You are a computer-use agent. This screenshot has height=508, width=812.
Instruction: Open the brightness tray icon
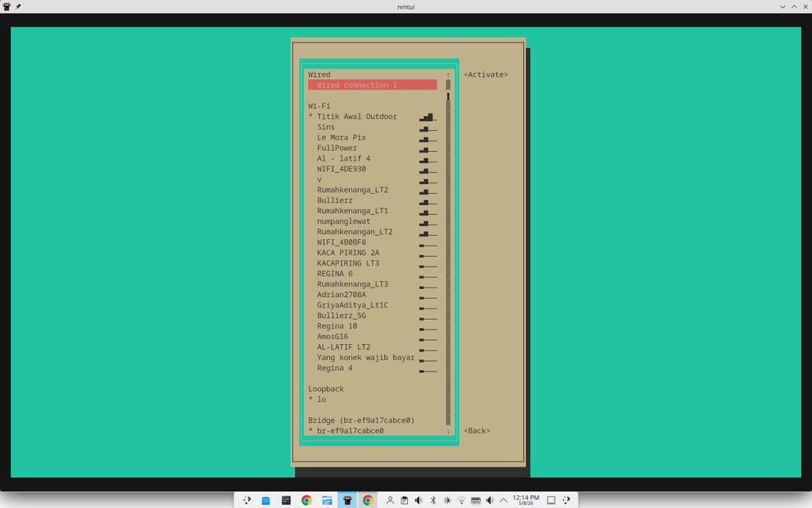click(x=447, y=501)
